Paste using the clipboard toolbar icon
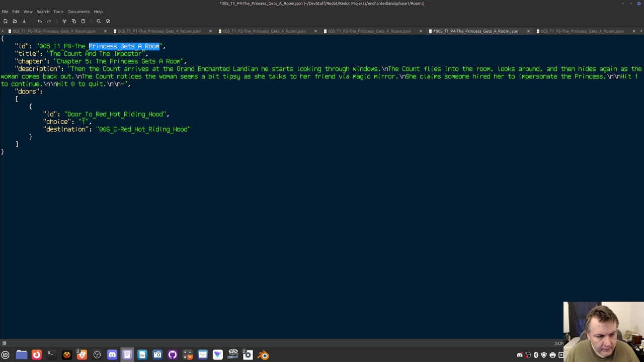This screenshot has height=362, width=644. [x=83, y=21]
